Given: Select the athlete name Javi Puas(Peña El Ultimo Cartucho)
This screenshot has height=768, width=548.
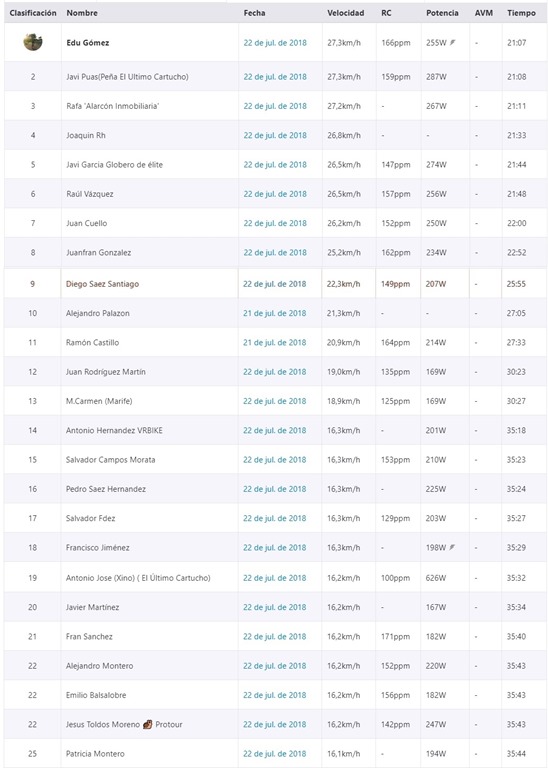Looking at the screenshot, I should [127, 76].
